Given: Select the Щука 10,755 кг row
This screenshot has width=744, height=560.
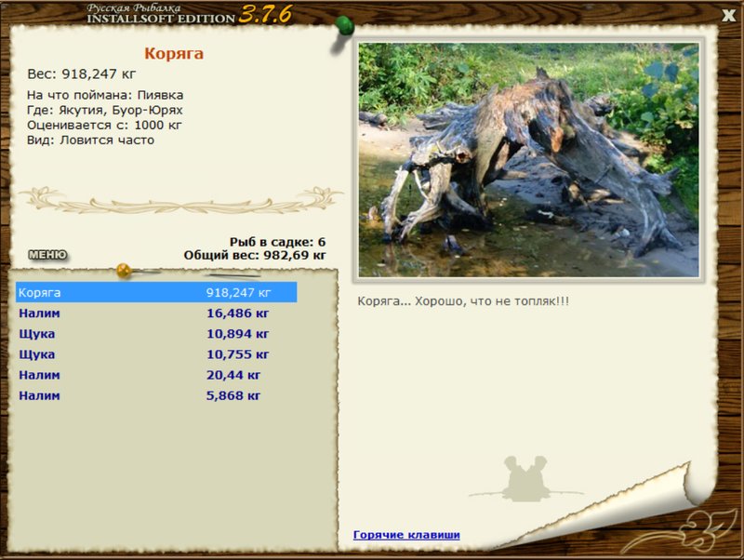Looking at the screenshot, I should point(156,354).
